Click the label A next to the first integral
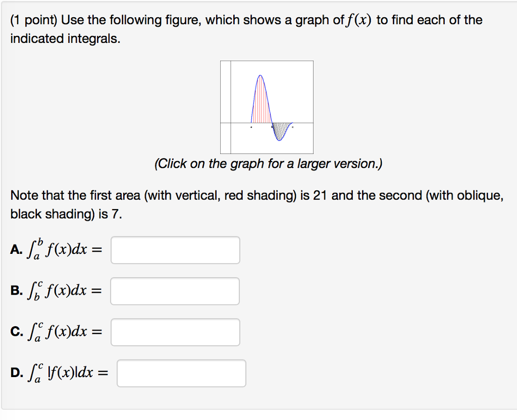 pyautogui.click(x=16, y=249)
